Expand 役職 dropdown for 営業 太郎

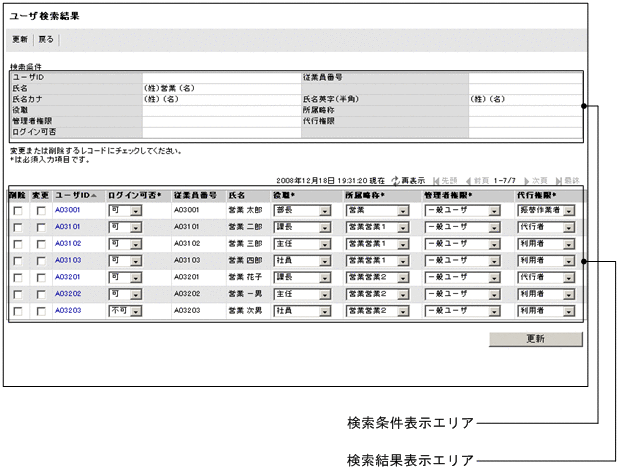point(324,211)
